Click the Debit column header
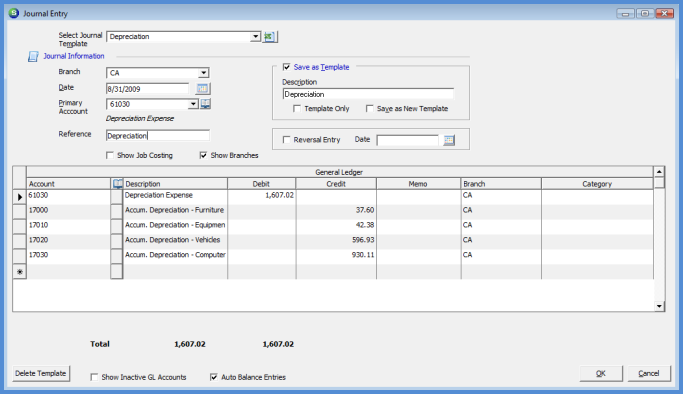The height and width of the screenshot is (394, 683). pyautogui.click(x=261, y=184)
